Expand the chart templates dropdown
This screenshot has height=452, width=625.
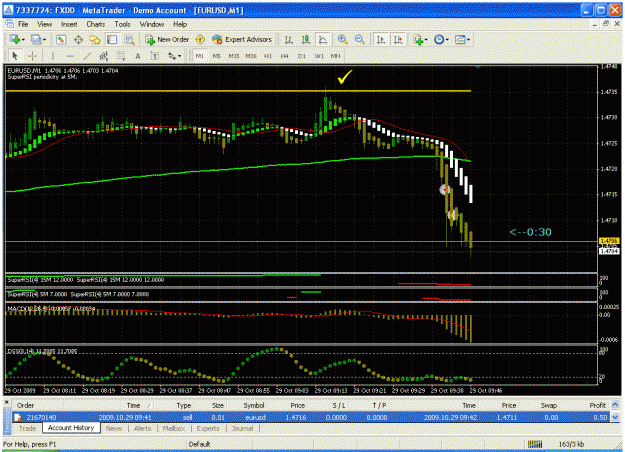[x=468, y=40]
